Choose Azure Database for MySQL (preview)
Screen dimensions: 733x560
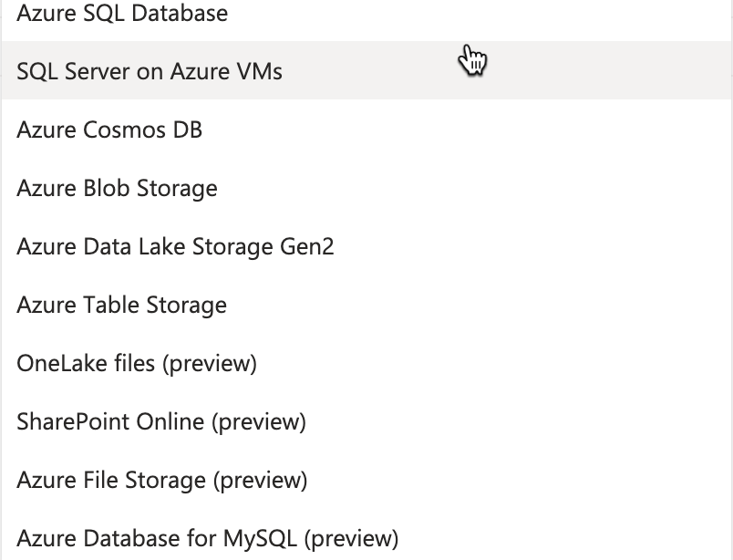point(366,535)
